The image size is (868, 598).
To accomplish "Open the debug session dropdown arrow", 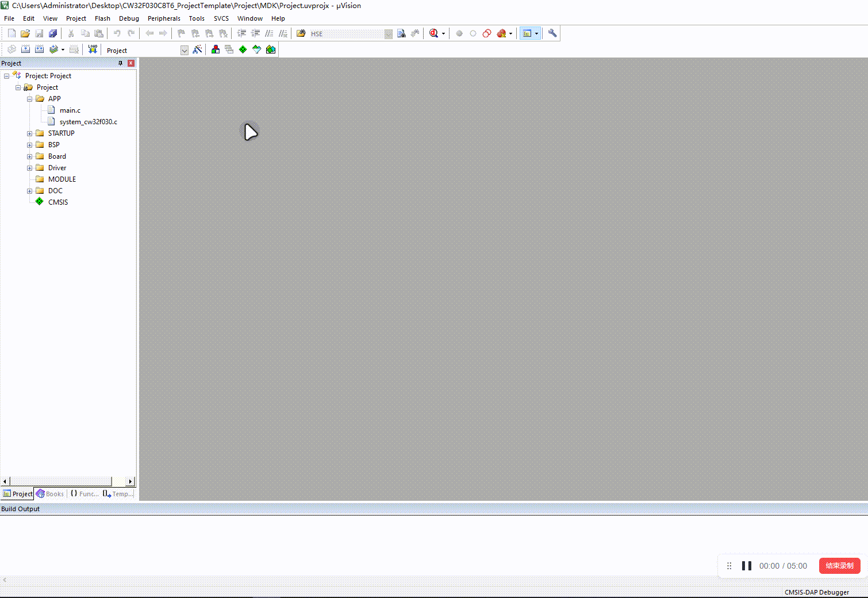I will coord(443,34).
